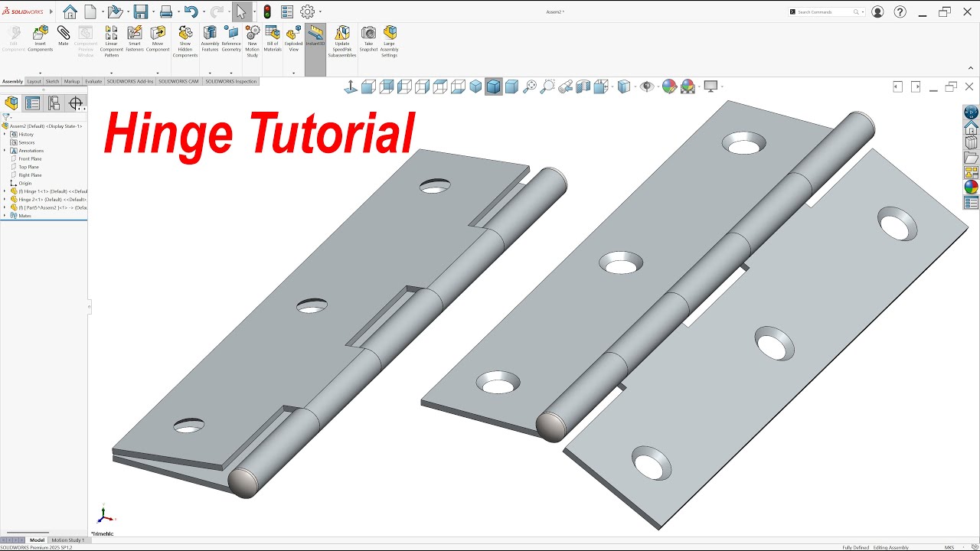Image resolution: width=980 pixels, height=551 pixels.
Task: Expand the Mates folder
Action: (5, 216)
